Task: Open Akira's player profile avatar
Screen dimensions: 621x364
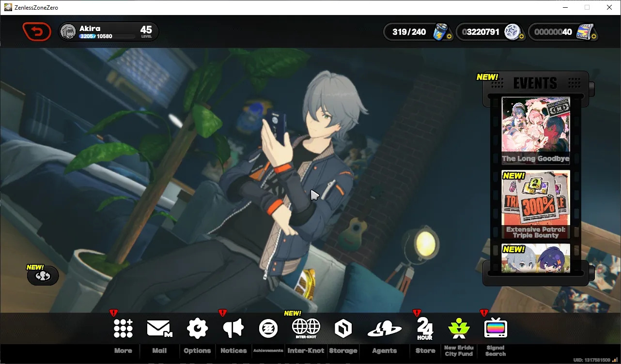Action: coord(68,32)
